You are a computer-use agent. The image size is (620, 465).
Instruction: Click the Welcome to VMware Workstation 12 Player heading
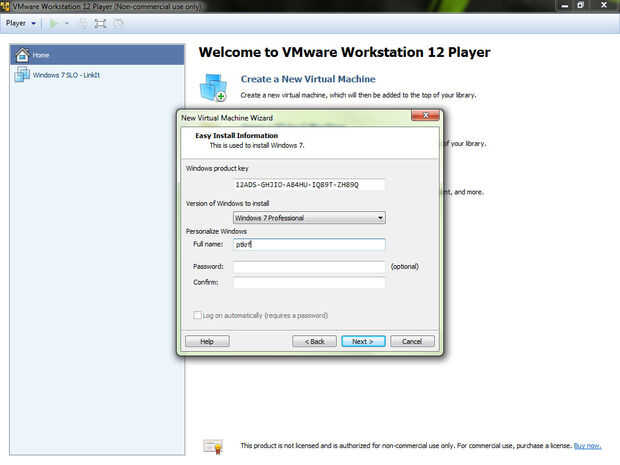(344, 52)
